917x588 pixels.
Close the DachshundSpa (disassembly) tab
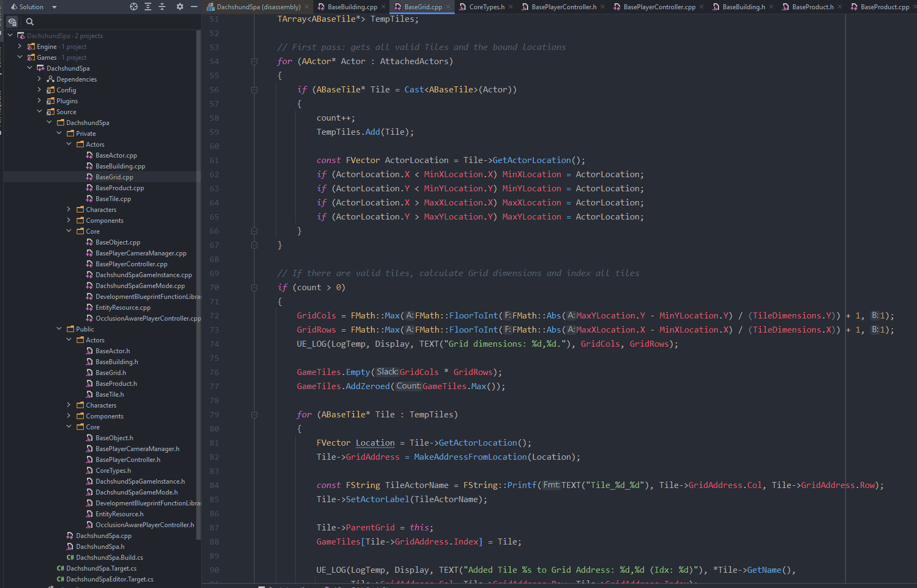pyautogui.click(x=307, y=7)
